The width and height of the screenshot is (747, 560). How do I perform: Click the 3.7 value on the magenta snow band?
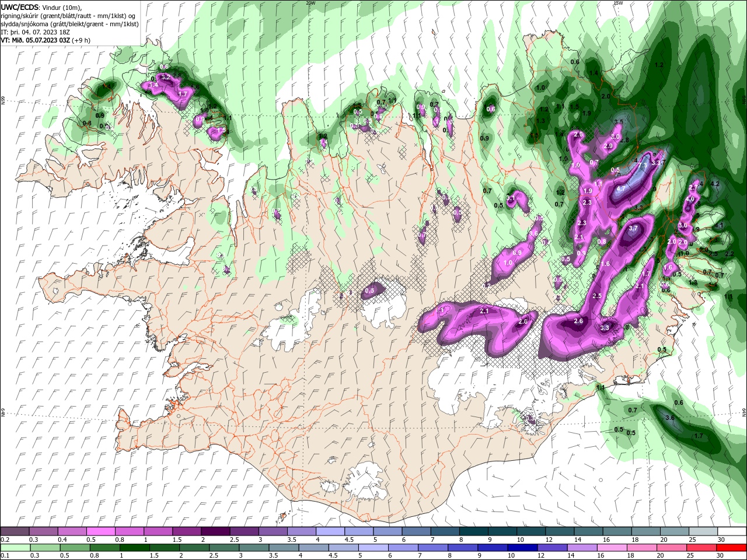pyautogui.click(x=633, y=229)
